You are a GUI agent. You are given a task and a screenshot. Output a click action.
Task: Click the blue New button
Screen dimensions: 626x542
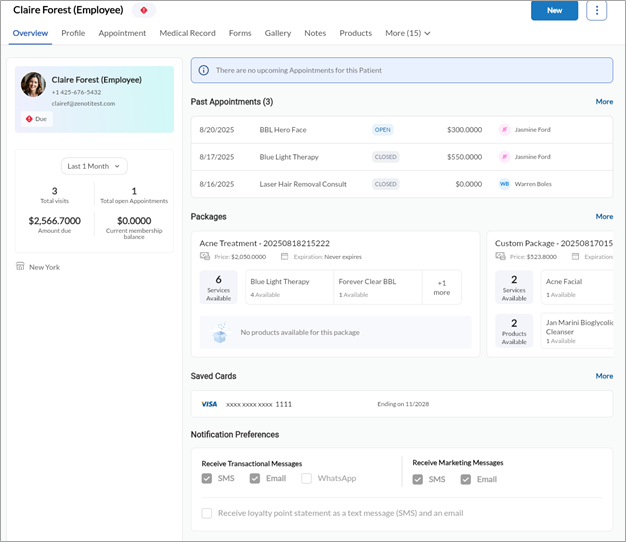click(x=554, y=10)
